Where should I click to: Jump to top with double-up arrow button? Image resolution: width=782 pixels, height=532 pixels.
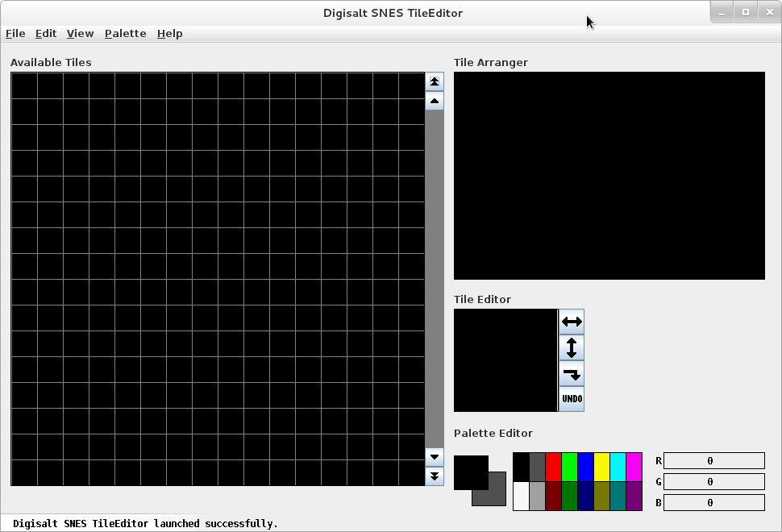point(435,81)
